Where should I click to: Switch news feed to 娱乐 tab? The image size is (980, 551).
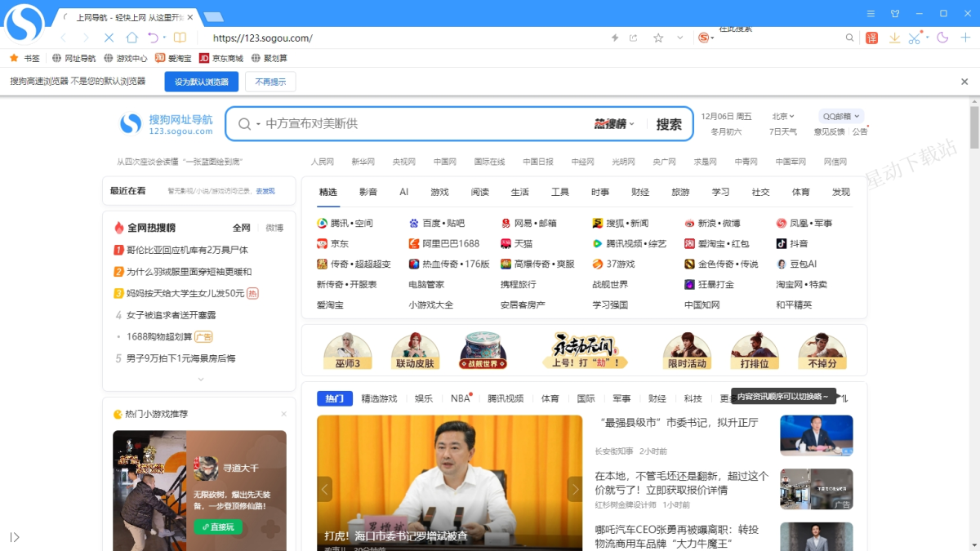424,398
